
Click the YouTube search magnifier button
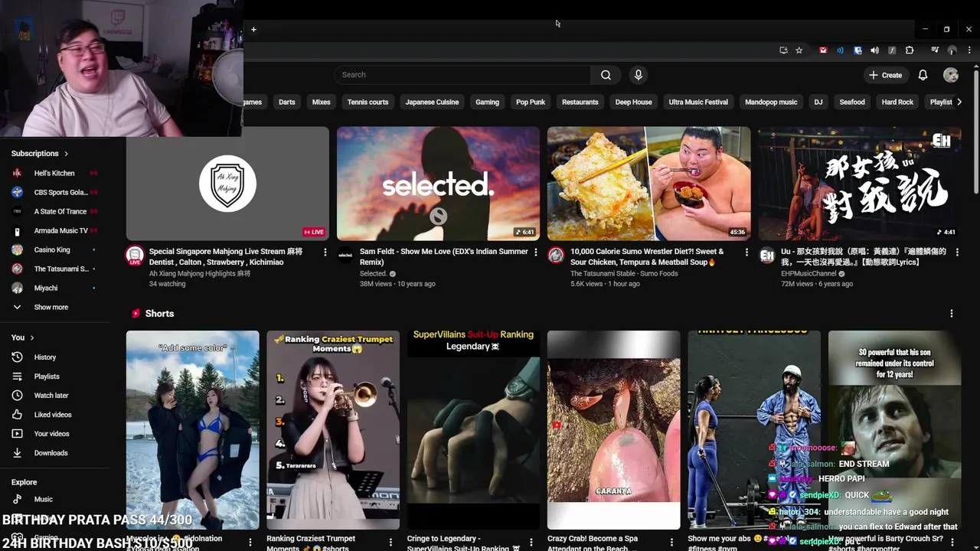(606, 75)
